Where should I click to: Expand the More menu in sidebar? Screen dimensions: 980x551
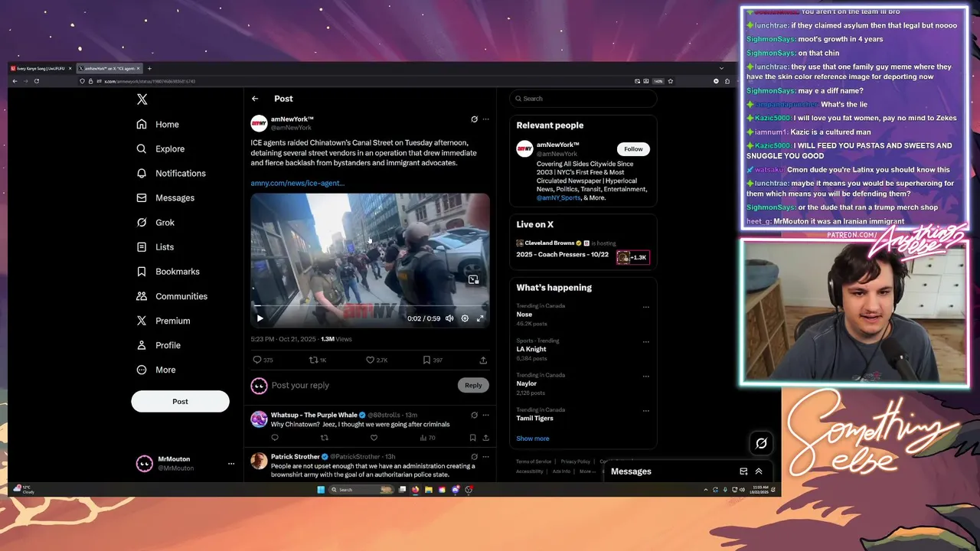(x=155, y=369)
